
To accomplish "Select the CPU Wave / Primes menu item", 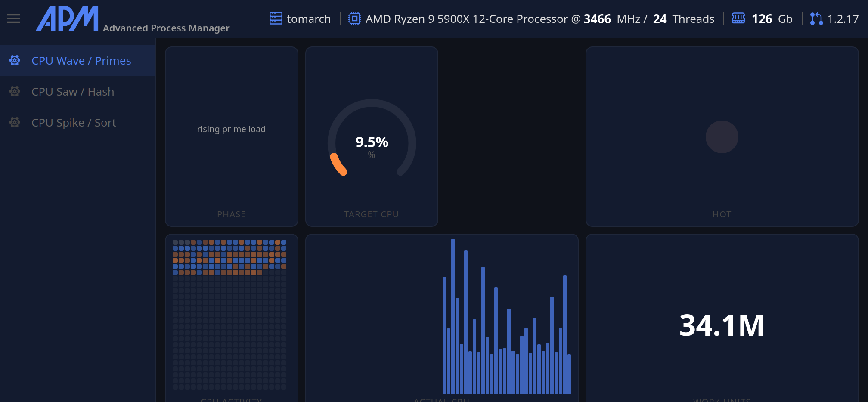I will pos(81,61).
